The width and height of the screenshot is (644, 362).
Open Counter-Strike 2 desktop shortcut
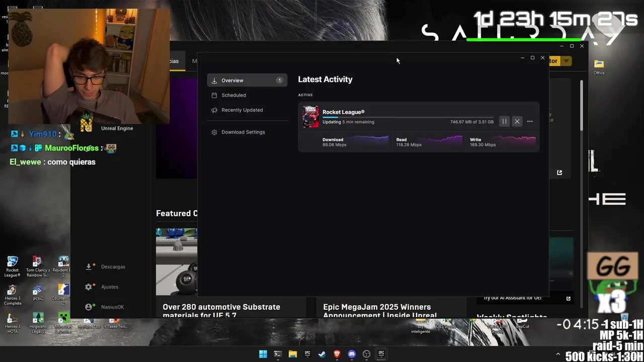click(63, 296)
